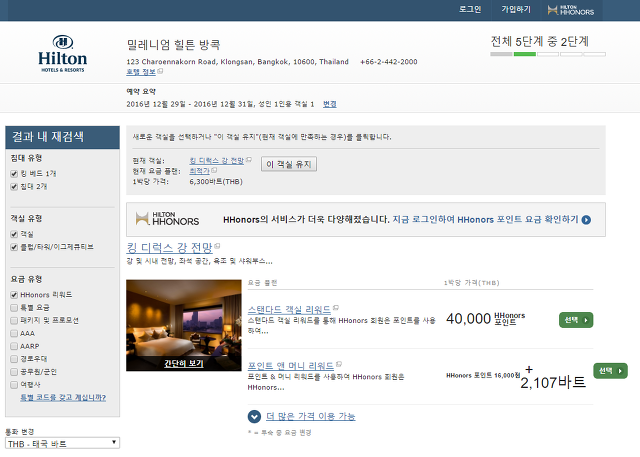The width and height of the screenshot is (640, 457).
Task: Click the step progress bar indicator
Action: click(548, 54)
